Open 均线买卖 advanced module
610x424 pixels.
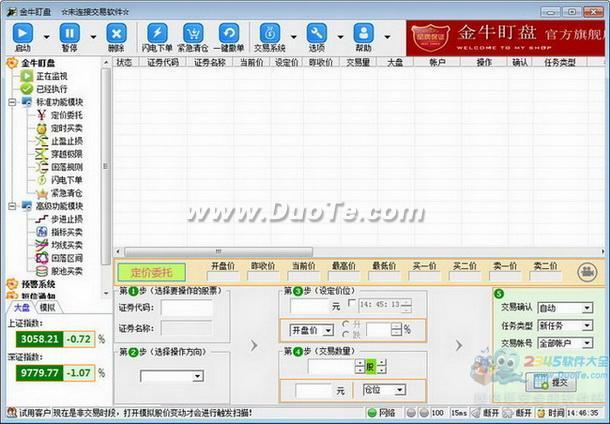tap(67, 245)
